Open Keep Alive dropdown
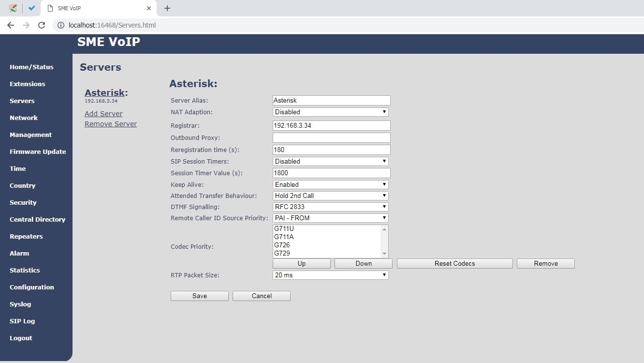The height and width of the screenshot is (363, 644). pos(331,184)
